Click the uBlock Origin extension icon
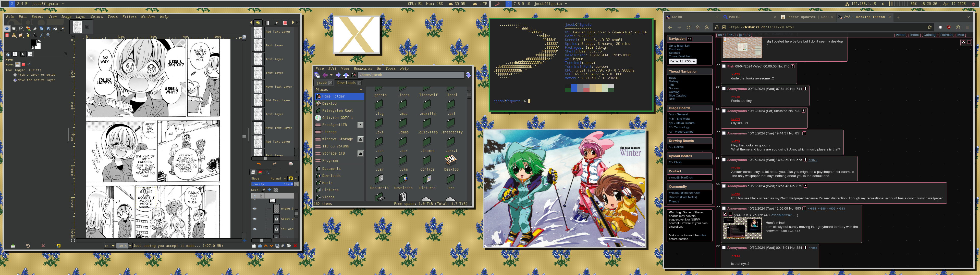Image resolution: width=980 pixels, height=275 pixels. click(x=949, y=27)
